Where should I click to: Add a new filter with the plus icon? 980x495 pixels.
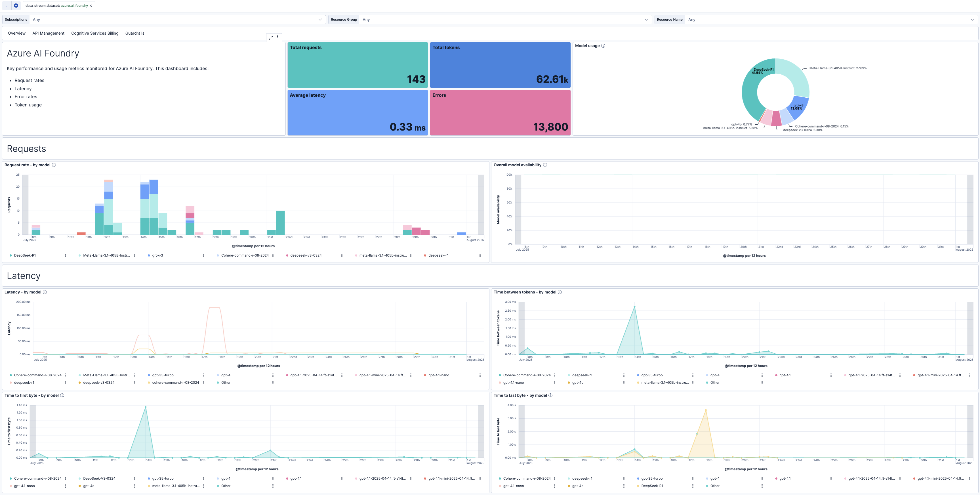click(x=16, y=5)
